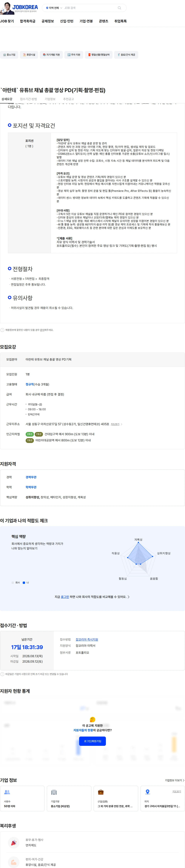Click the 휴무·휴가·행사 party icon
Screen dimensions: 185x868
[13, 842]
